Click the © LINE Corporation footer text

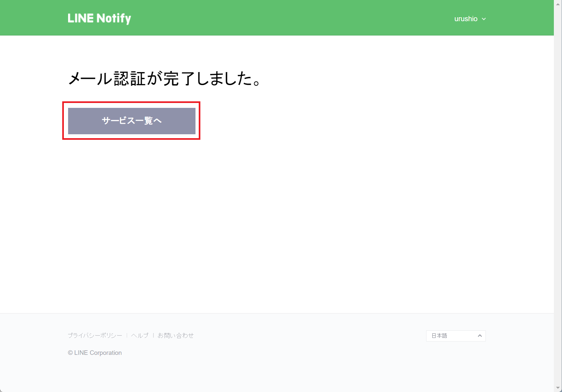[95, 353]
